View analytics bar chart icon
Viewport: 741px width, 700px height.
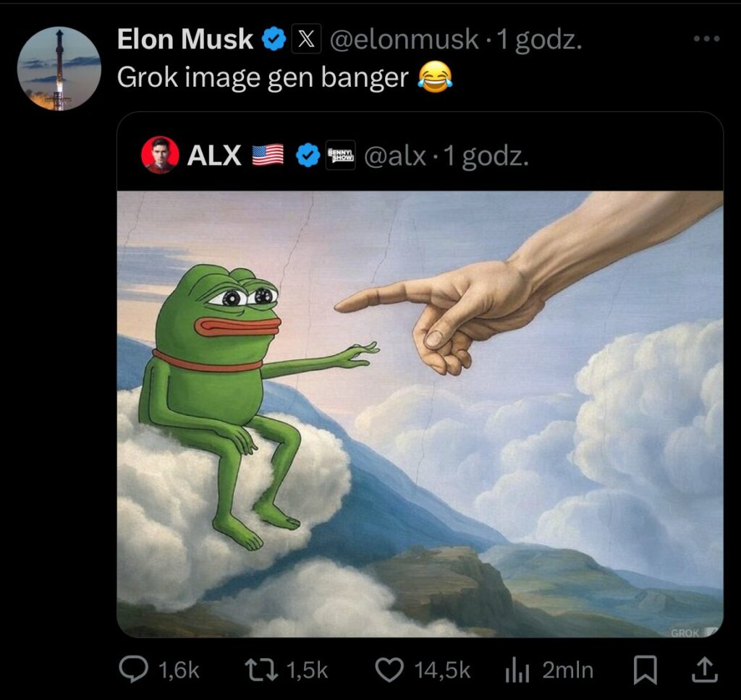tap(517, 670)
